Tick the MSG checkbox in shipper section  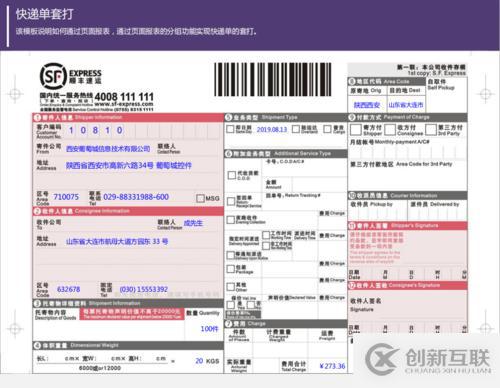[x=200, y=198]
